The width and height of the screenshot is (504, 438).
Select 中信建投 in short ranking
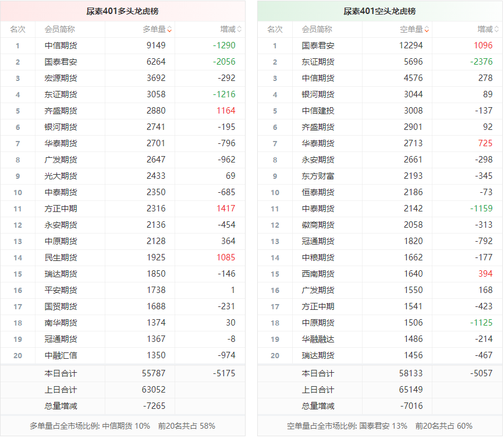click(318, 111)
